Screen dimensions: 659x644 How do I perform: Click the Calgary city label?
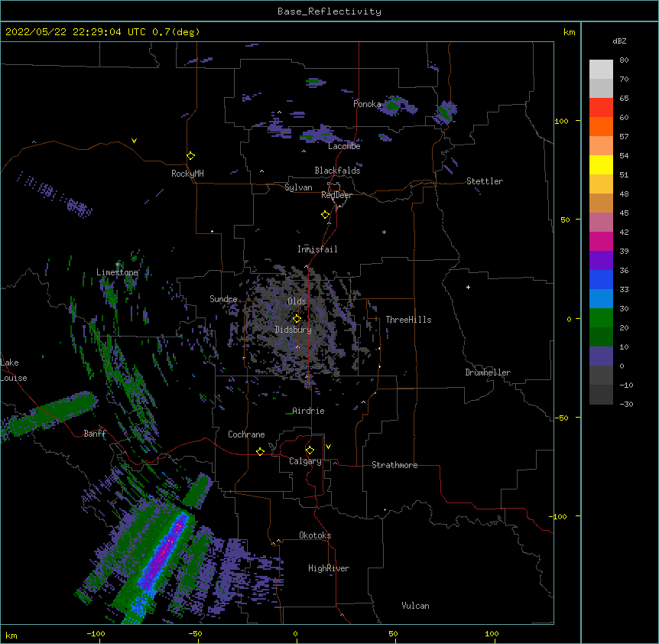pos(305,461)
